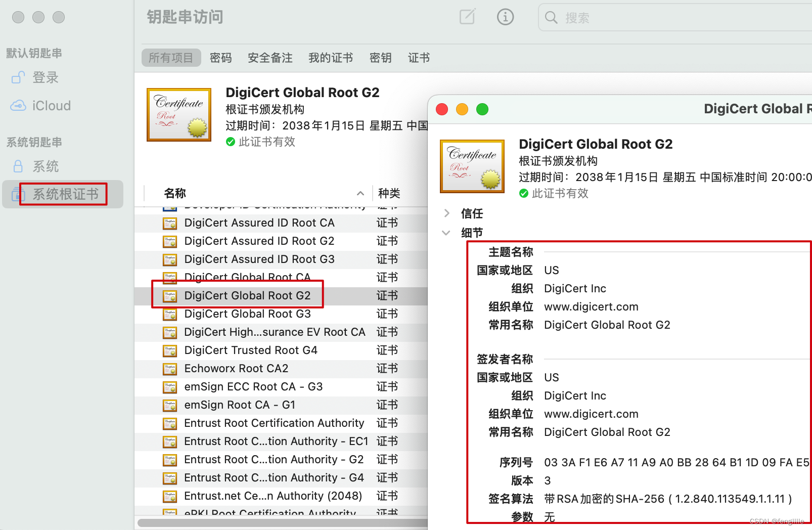Switch to the 密码 tab
The height and width of the screenshot is (530, 812).
(221, 58)
